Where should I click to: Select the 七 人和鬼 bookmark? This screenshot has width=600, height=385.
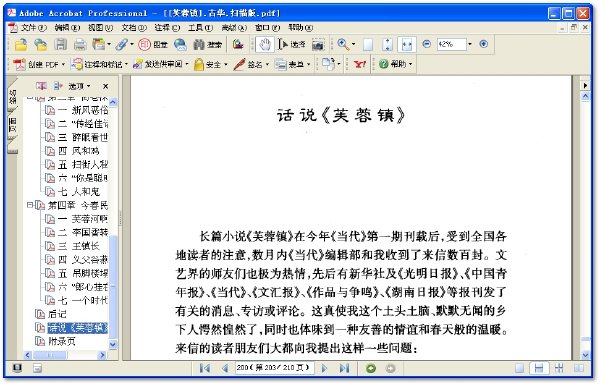coord(79,191)
